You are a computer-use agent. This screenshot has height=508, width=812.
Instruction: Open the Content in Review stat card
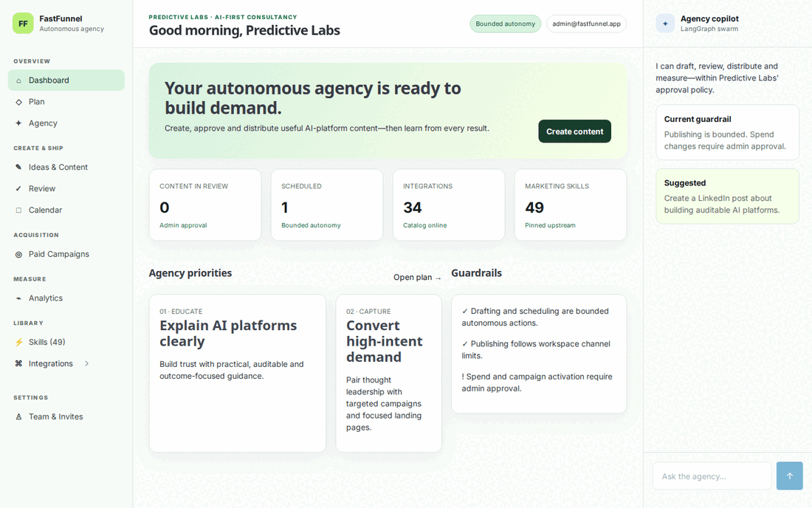coord(205,205)
